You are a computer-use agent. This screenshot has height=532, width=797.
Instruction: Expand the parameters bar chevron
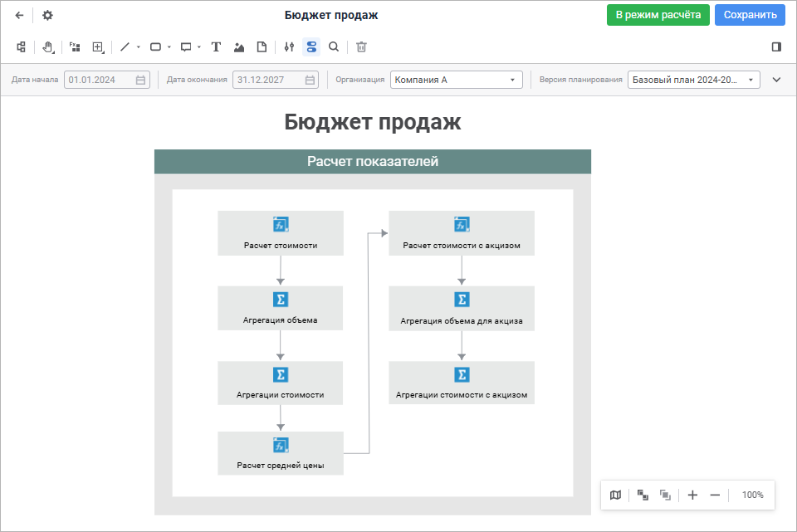777,80
